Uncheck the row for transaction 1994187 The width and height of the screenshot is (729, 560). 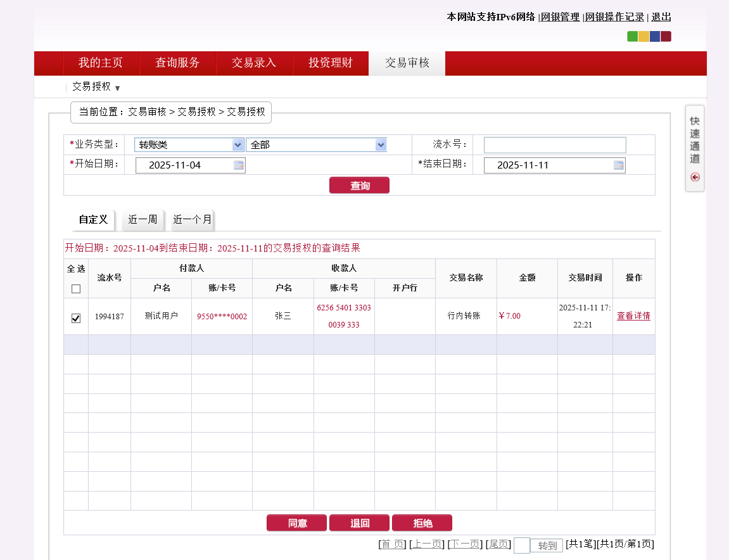tap(76, 318)
